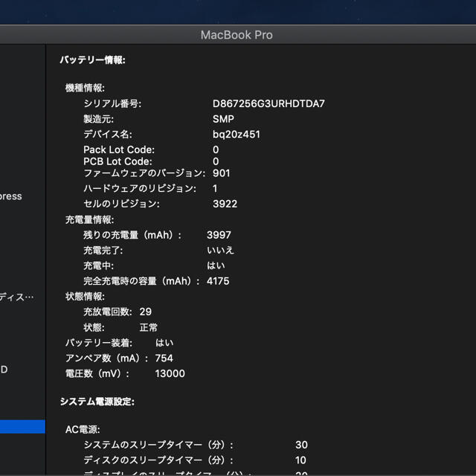The height and width of the screenshot is (476, 476).
Task: Click the 充電中 label
Action: point(99,266)
